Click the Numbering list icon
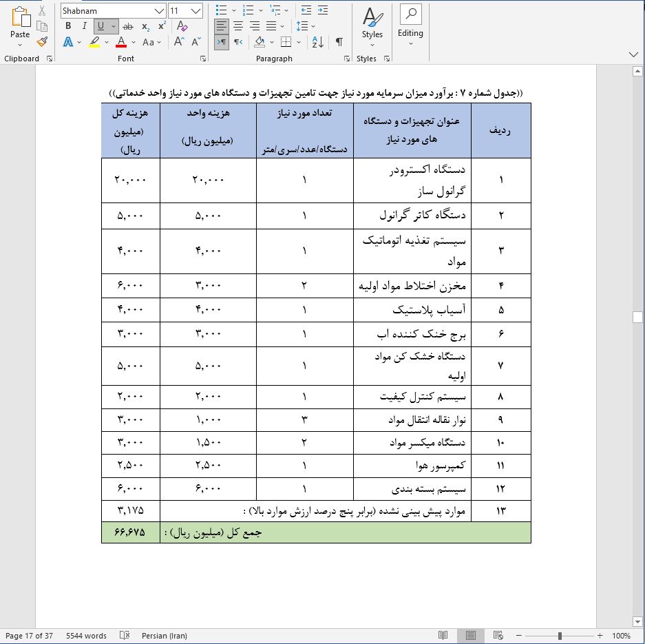 (248, 11)
